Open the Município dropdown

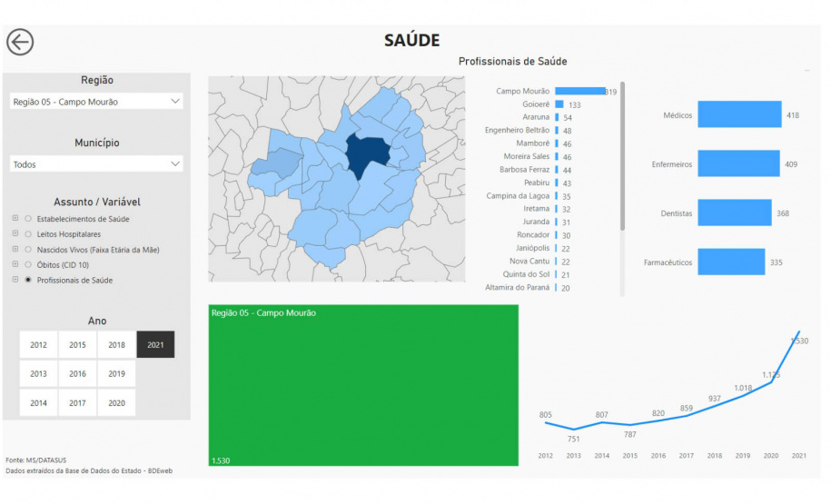tap(96, 164)
